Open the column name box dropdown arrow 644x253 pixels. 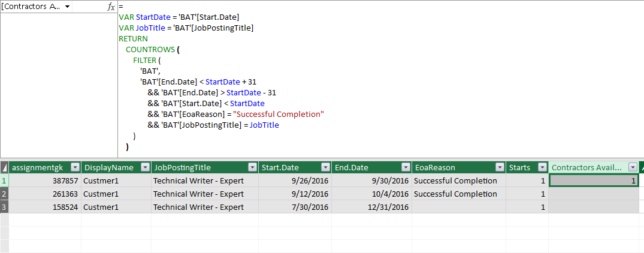(67, 7)
